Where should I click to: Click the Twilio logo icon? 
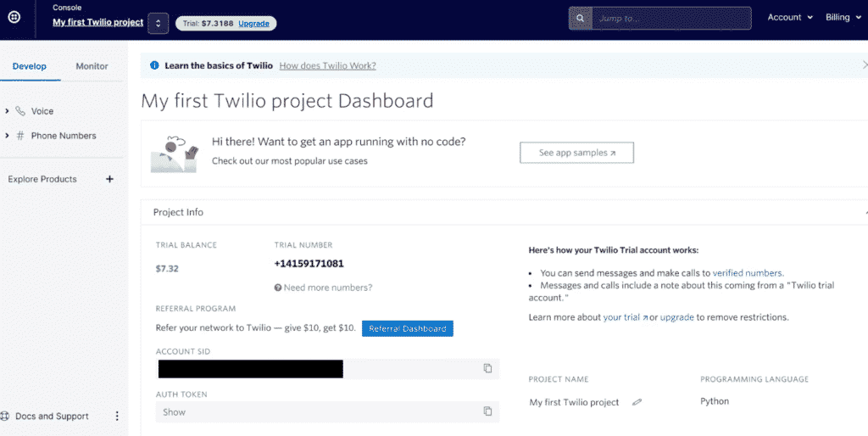coord(14,18)
